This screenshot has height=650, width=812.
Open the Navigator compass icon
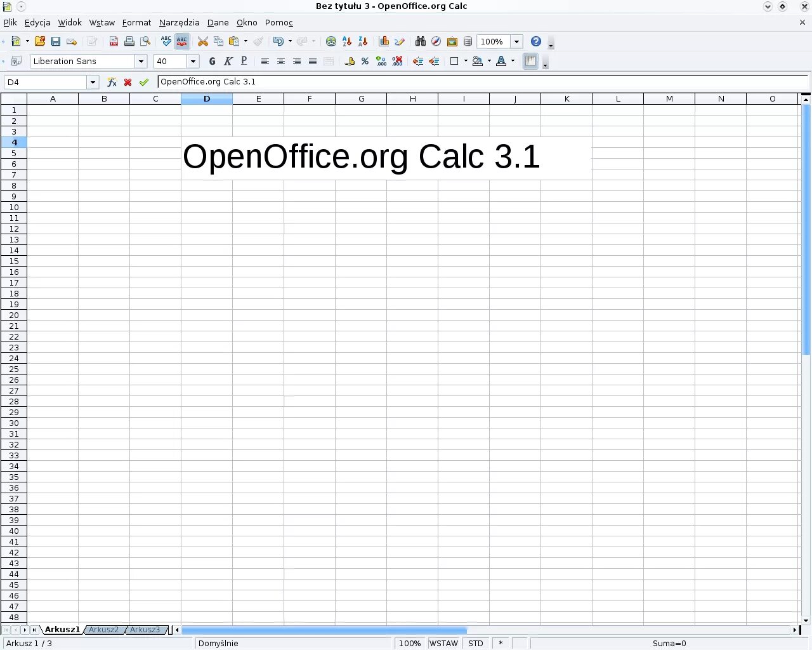click(x=436, y=41)
